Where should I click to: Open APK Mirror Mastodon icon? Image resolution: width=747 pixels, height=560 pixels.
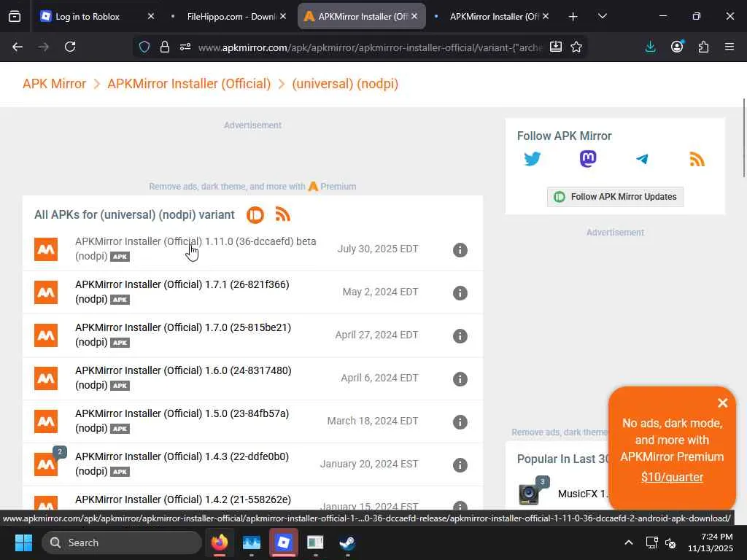(588, 158)
